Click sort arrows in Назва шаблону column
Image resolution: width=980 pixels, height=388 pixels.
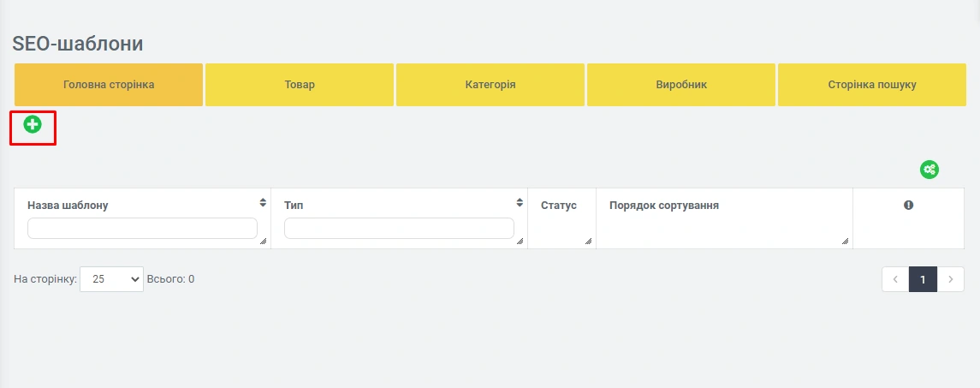[263, 203]
